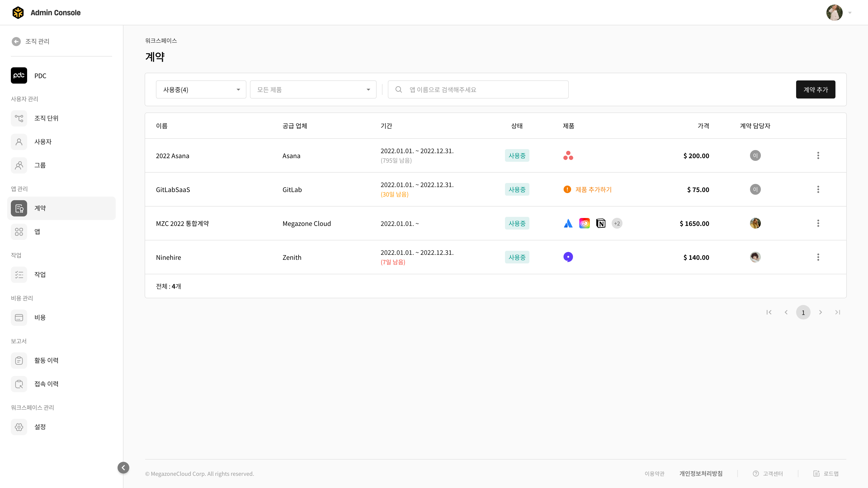Click the contract manager avatar in GitLabSaaS row
Viewport: 868px width, 488px height.
pos(755,190)
